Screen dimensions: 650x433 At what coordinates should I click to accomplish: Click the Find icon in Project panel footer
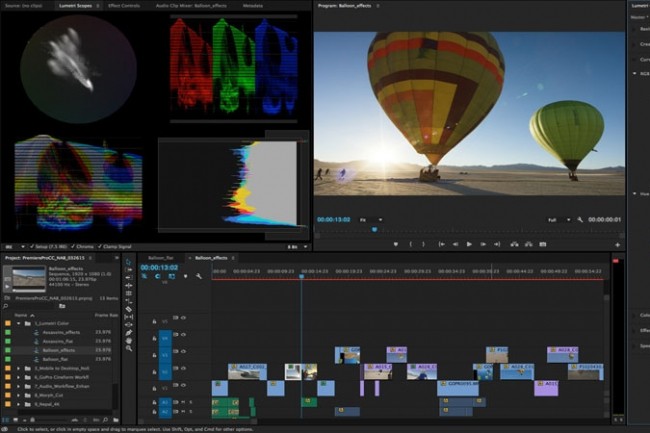106,420
